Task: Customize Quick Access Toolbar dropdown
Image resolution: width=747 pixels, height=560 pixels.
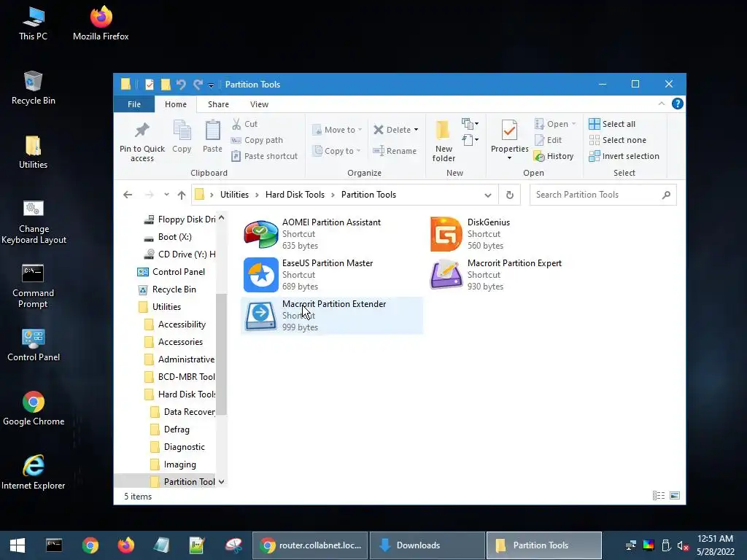Action: tap(211, 85)
